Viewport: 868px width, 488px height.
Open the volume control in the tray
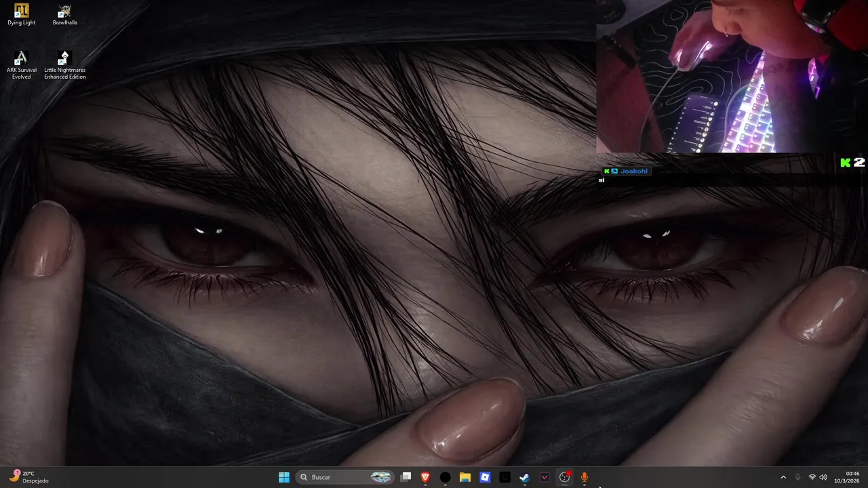[823, 477]
